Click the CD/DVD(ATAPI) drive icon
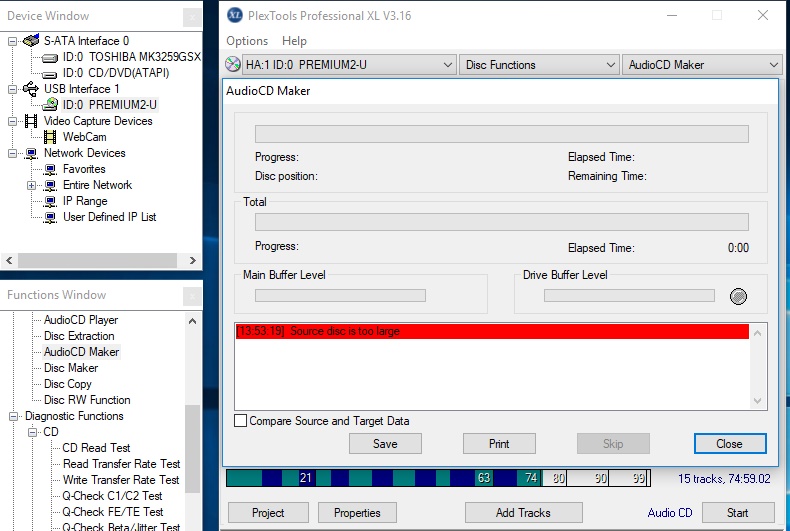 (x=49, y=75)
